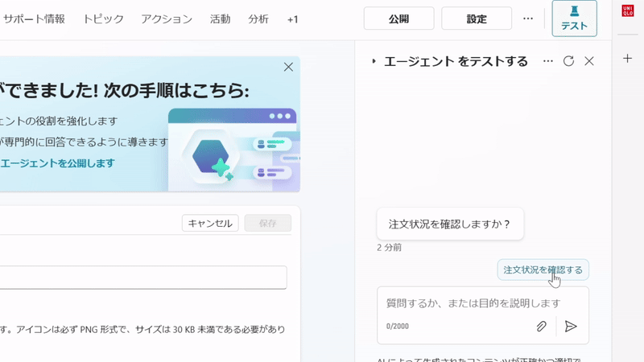Click the 公開 button
This screenshot has width=644, height=362.
pos(398,19)
